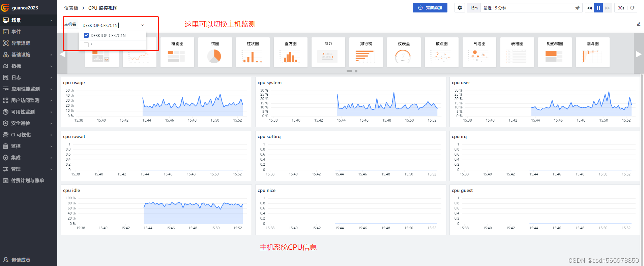The image size is (644, 266).
Task: Click the edit pencil icon at right
Action: (x=639, y=24)
